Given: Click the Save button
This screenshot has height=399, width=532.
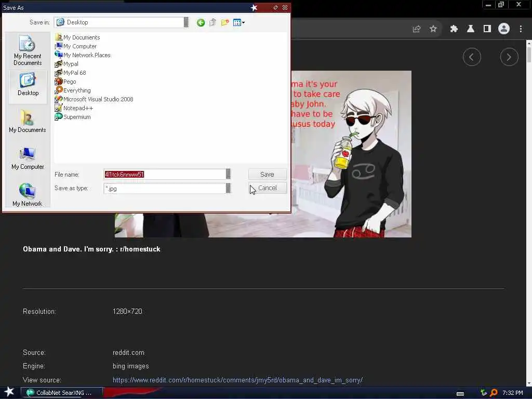Looking at the screenshot, I should coord(268,175).
